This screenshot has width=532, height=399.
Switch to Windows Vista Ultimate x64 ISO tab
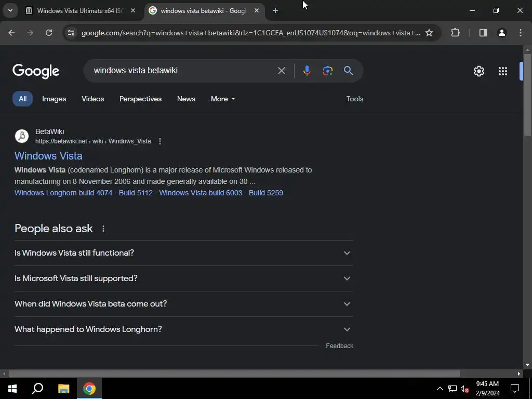pos(81,10)
